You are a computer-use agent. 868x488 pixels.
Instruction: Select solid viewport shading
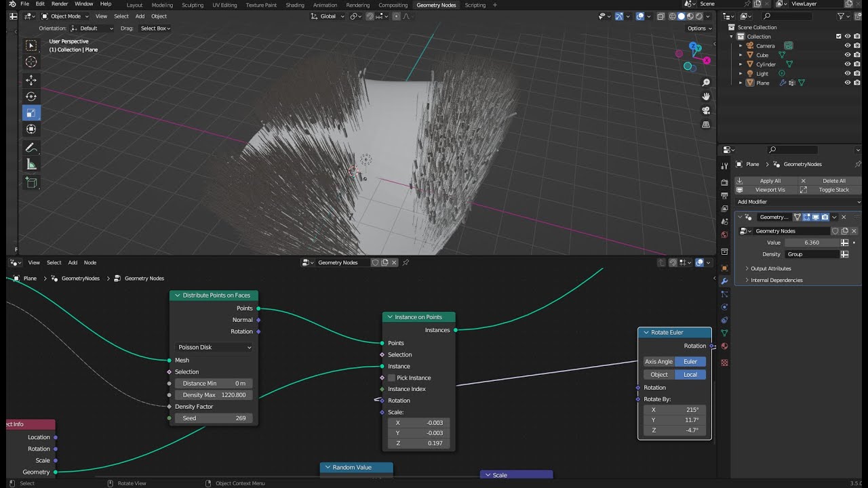682,16
